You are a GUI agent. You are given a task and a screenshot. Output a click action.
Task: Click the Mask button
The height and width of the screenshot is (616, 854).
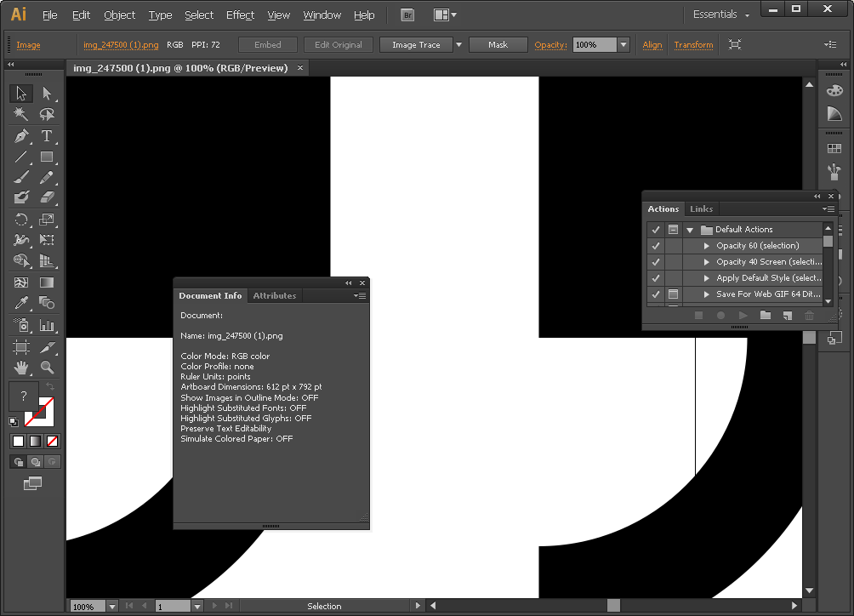pyautogui.click(x=498, y=45)
